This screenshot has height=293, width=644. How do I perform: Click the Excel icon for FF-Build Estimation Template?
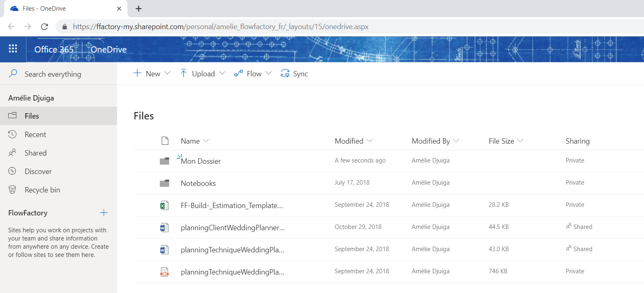click(164, 205)
